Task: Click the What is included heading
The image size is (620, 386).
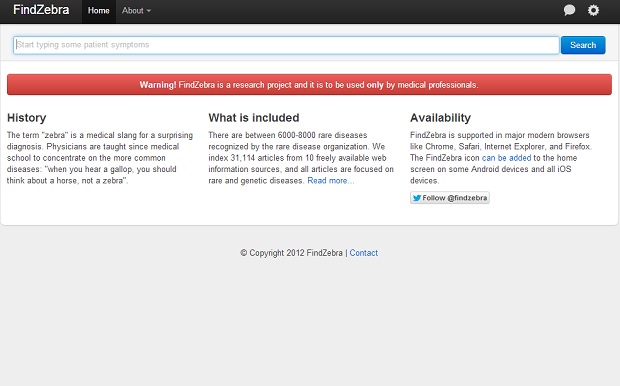Action: [x=253, y=118]
